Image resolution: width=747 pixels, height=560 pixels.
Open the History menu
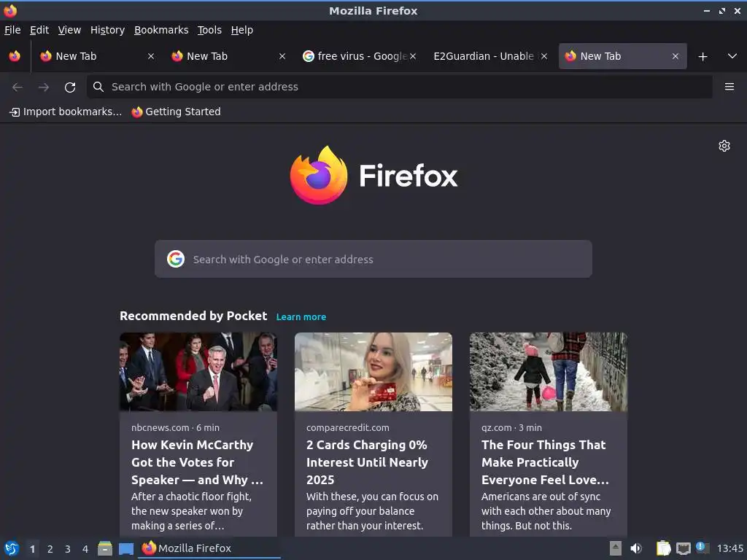tap(107, 30)
